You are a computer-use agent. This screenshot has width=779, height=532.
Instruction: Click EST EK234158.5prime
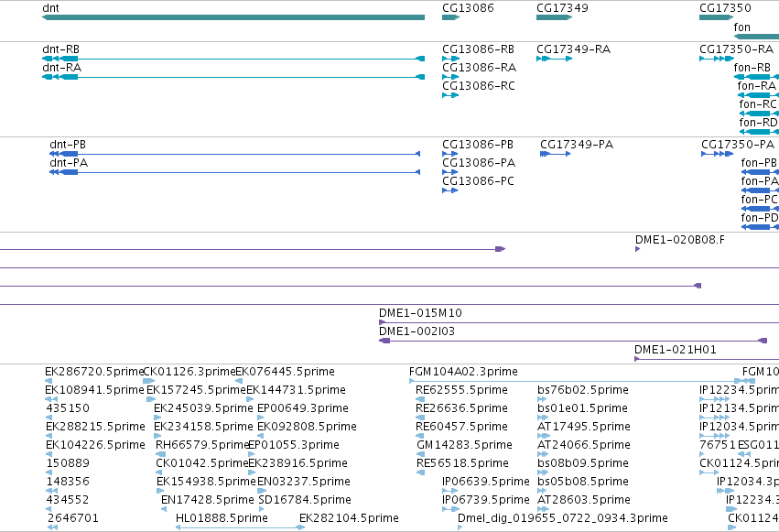point(157,436)
